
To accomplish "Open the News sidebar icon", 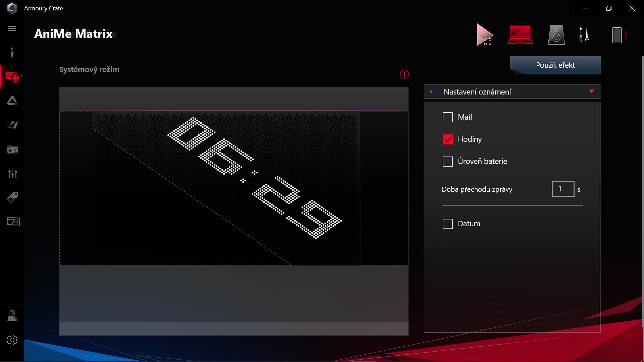I will 13,222.
